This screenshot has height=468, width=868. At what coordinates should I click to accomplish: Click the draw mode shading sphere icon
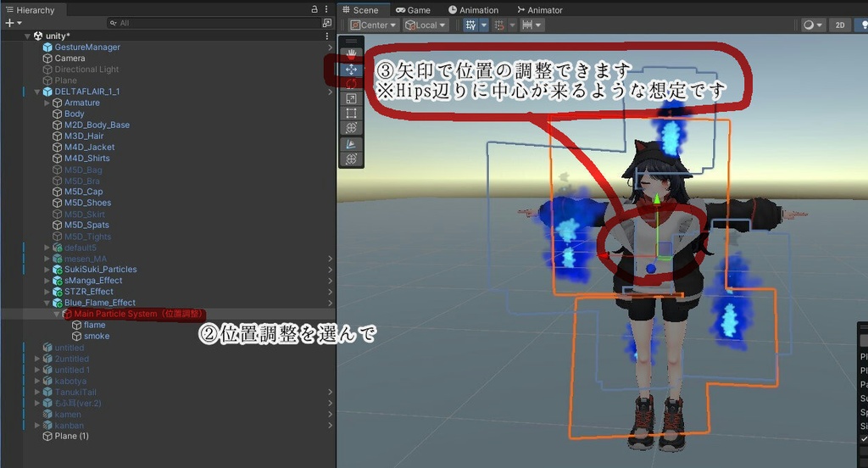809,25
